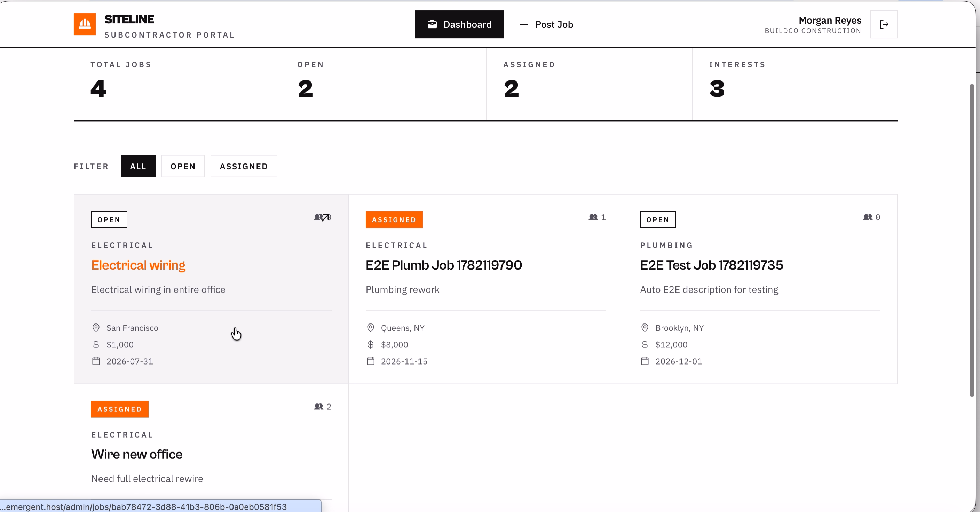Click the TOTAL JOBS stat showing 4
The width and height of the screenshot is (980, 512).
(x=177, y=85)
